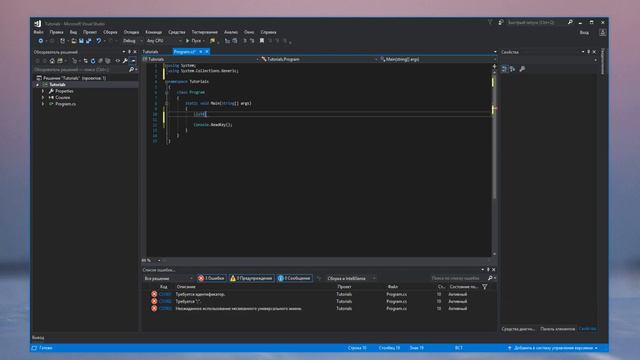Open the Сборка и IntelliSense dropdown

coord(351,278)
